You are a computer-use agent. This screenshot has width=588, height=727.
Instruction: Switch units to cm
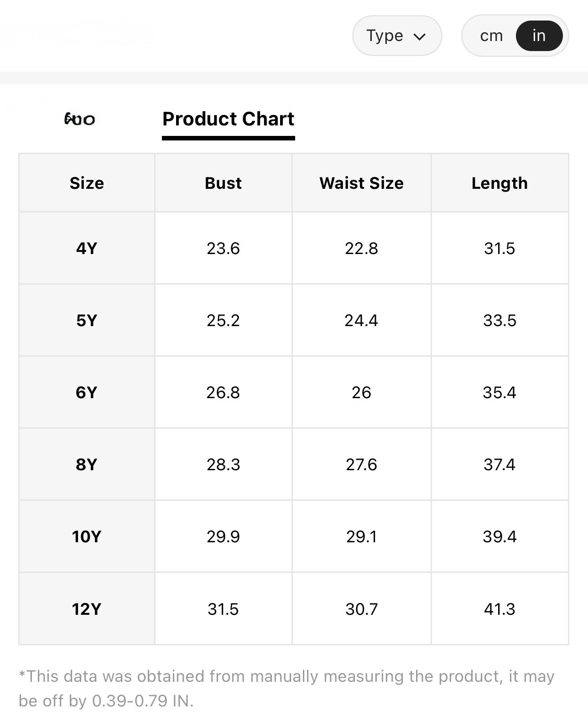point(491,36)
